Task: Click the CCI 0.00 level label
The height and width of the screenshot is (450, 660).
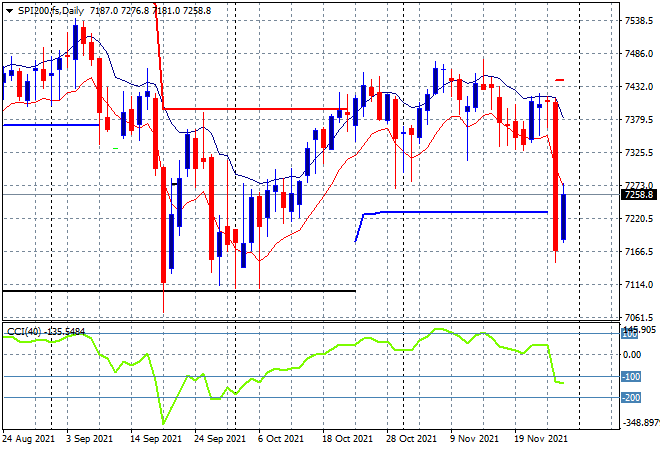Action: [632, 355]
